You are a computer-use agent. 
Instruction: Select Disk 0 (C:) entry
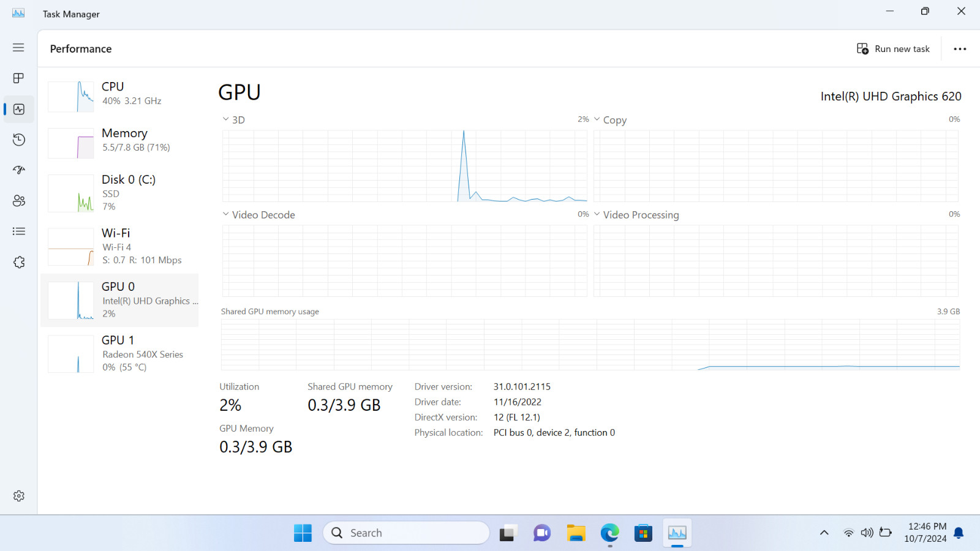pyautogui.click(x=120, y=193)
